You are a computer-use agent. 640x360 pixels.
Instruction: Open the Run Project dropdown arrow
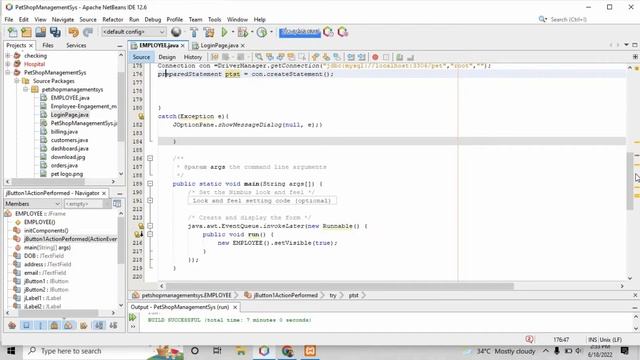pos(233,32)
